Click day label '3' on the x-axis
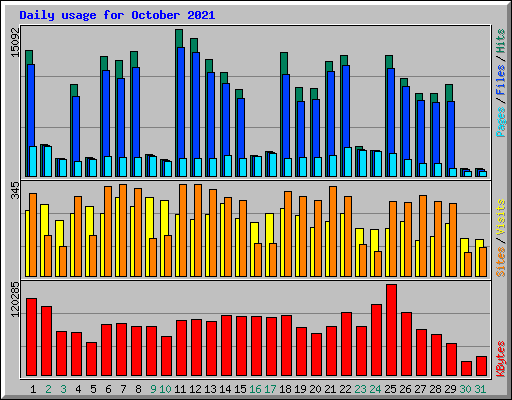 pyautogui.click(x=63, y=389)
